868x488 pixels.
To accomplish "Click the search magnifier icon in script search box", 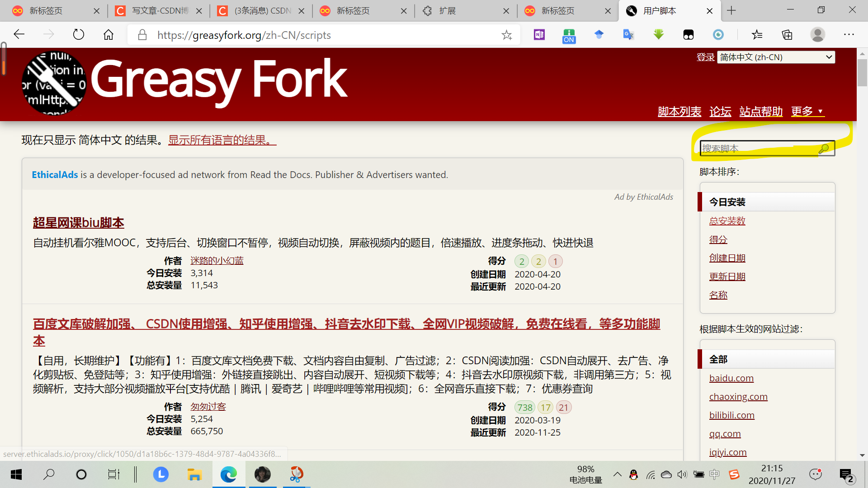I will (x=824, y=148).
